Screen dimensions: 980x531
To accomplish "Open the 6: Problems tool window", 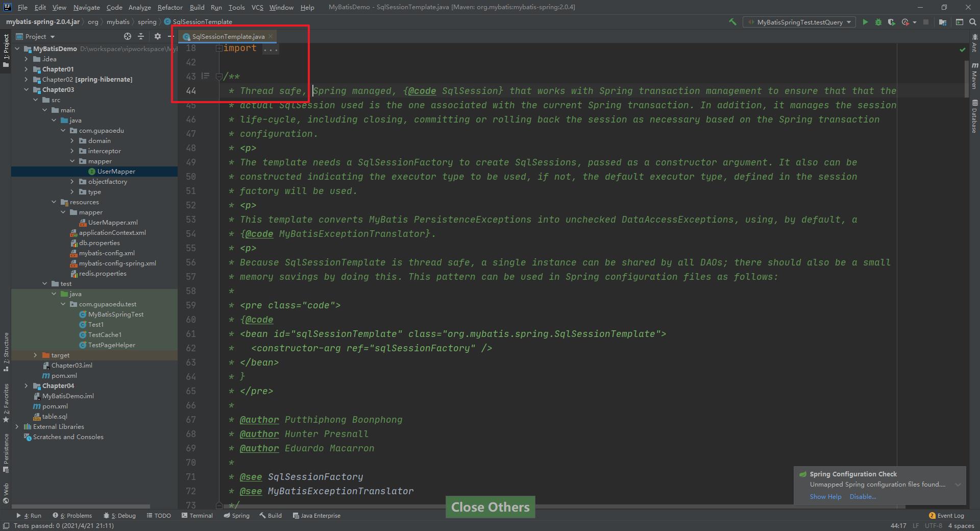I will (72, 515).
